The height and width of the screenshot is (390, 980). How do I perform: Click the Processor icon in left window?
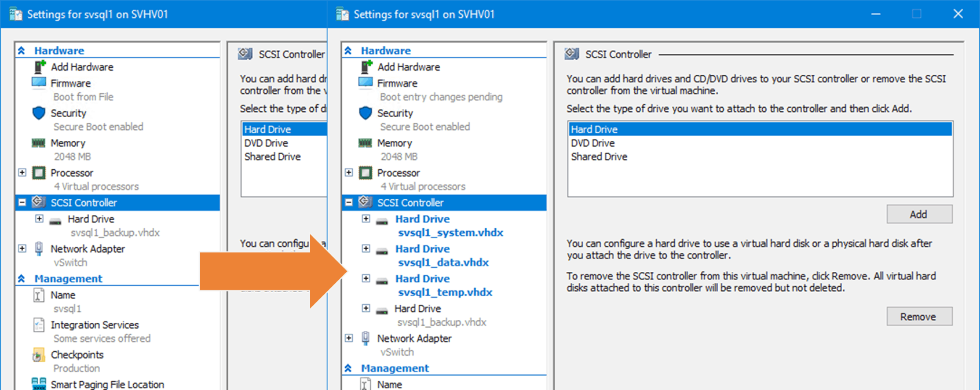click(39, 173)
